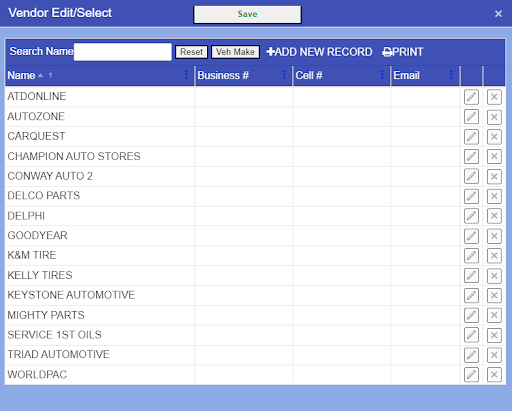Screen dimensions: 512x411
Task: Delete the CONWAY AUTO 2 row
Action: click(x=494, y=176)
